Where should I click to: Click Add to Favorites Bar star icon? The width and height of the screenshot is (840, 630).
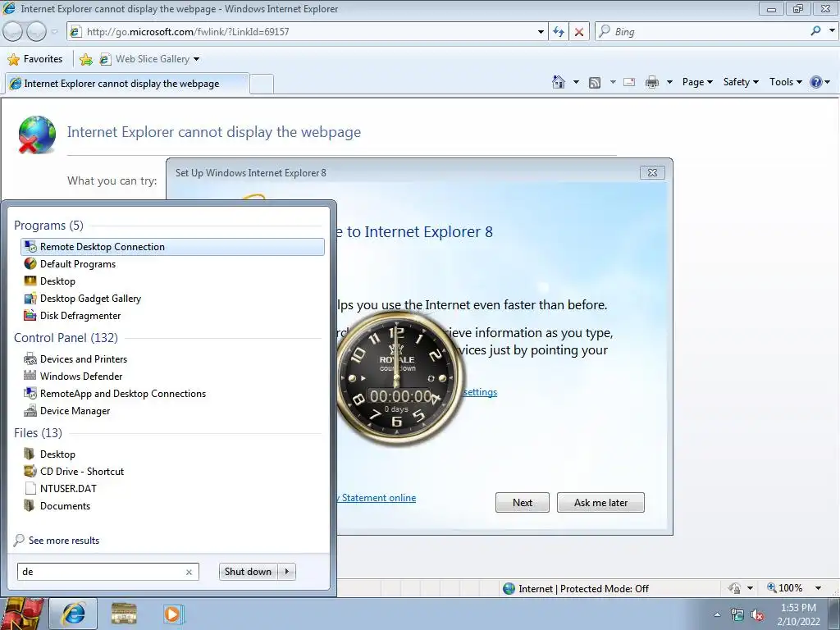(85, 59)
